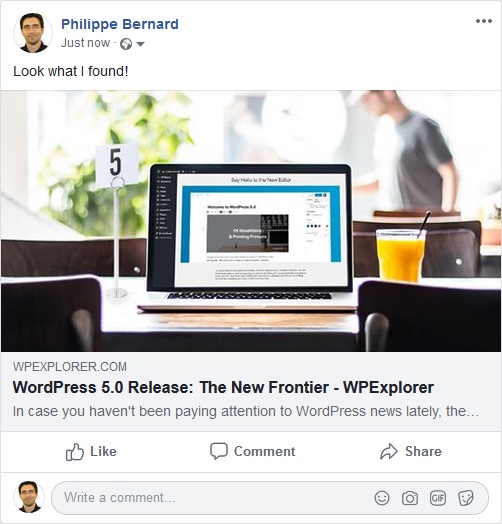Click the WPEXPLORER.COM domain link
Viewport: 502px width, 524px height.
pyautogui.click(x=70, y=367)
